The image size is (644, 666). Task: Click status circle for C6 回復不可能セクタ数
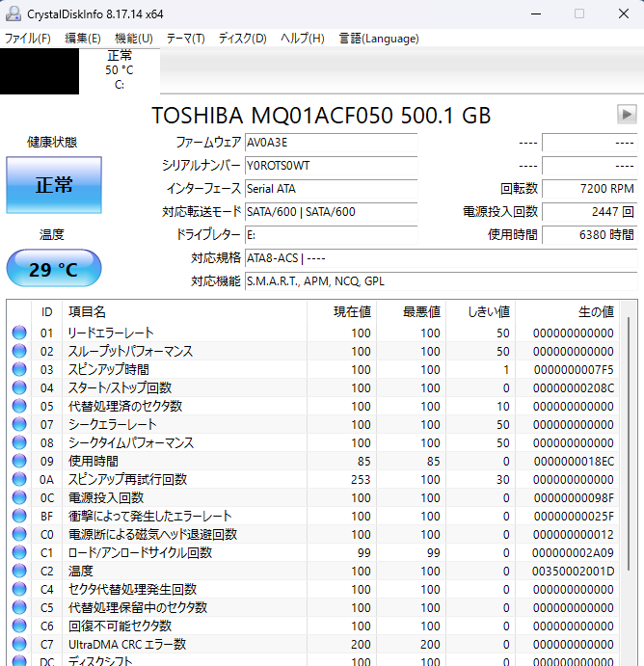click(19, 626)
